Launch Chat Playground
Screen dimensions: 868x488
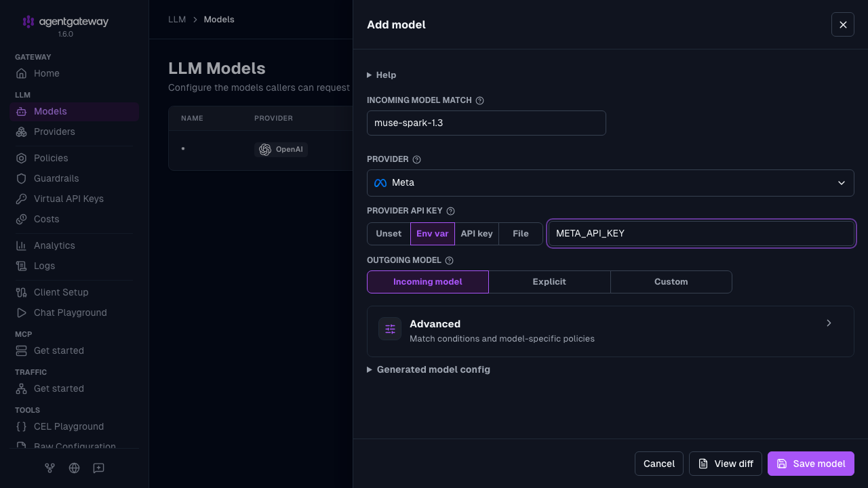(75, 312)
